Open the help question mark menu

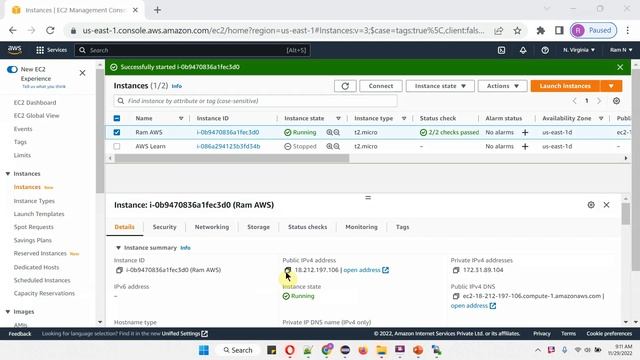pyautogui.click(x=545, y=50)
